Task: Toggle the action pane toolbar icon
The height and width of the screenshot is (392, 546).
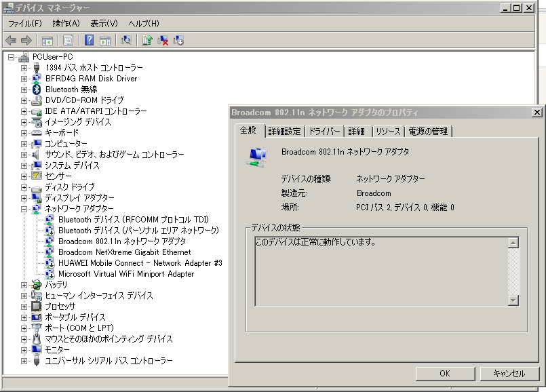Action: [105, 41]
